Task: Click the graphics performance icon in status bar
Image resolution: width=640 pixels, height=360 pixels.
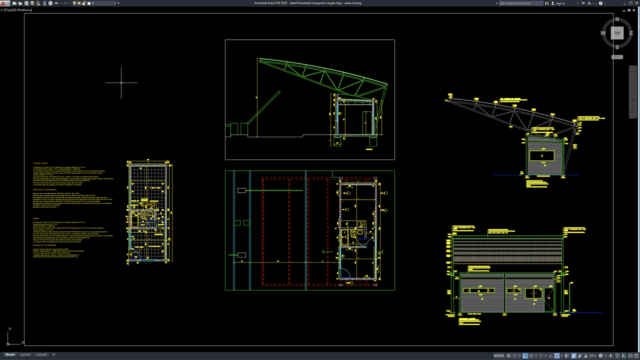Action: click(x=624, y=356)
